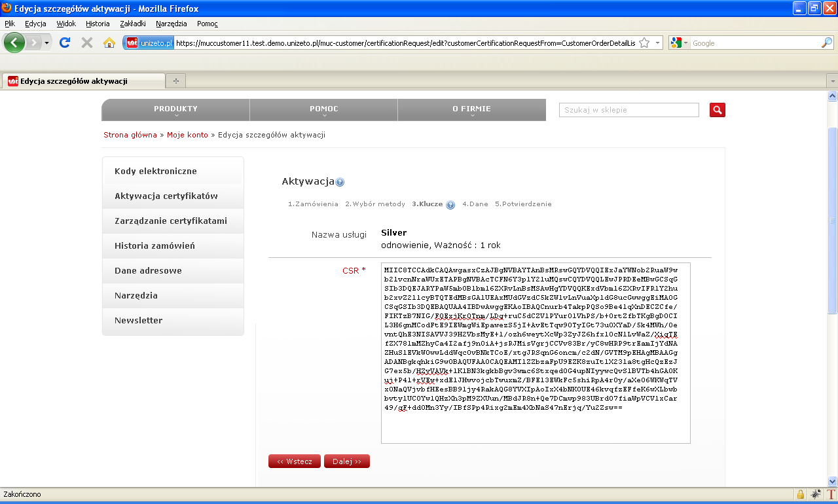This screenshot has width=838, height=504.
Task: Open the URL bar history dropdown
Action: [657, 43]
